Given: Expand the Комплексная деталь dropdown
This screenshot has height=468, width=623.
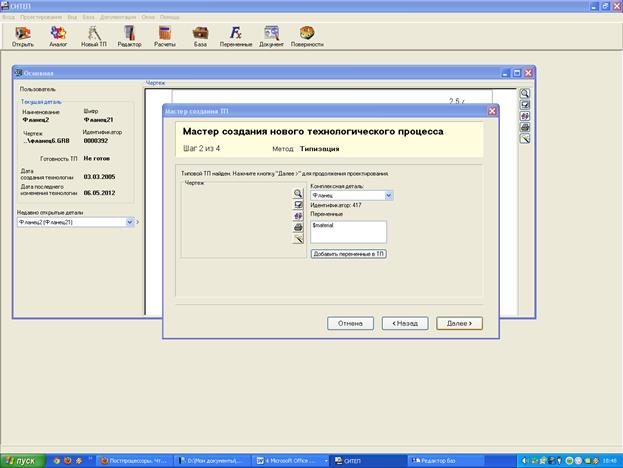Looking at the screenshot, I should click(389, 195).
